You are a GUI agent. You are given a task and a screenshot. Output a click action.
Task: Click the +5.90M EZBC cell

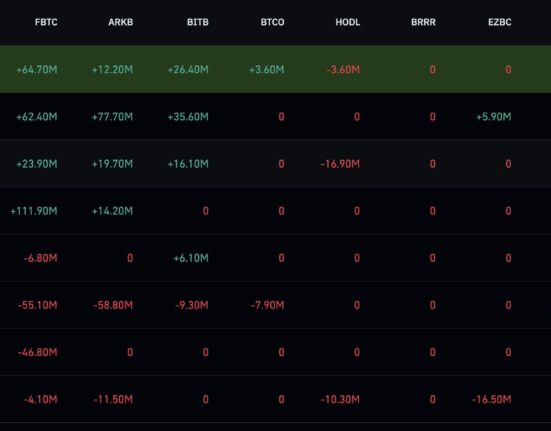click(x=494, y=117)
